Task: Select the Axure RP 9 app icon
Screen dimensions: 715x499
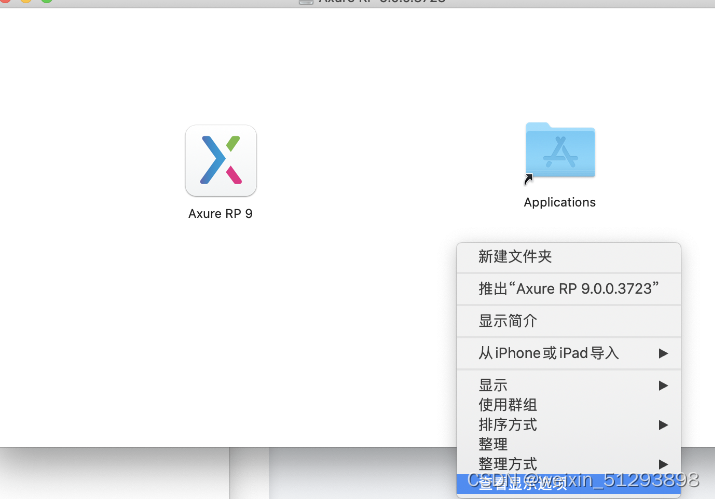Action: pos(221,161)
